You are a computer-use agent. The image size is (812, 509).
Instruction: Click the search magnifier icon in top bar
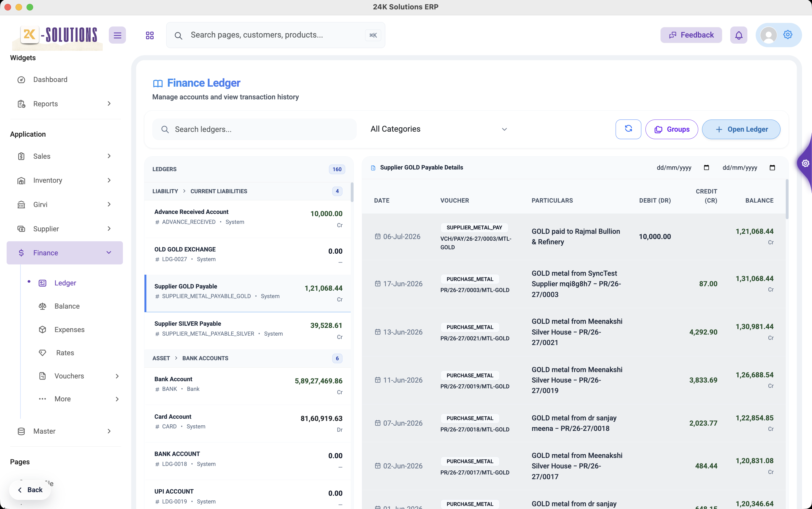tap(178, 35)
